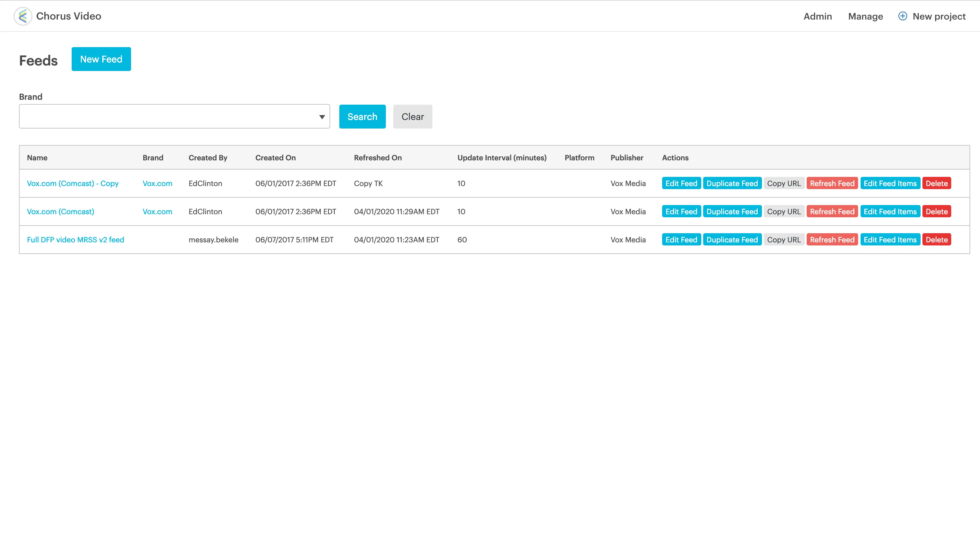Open Vox.com (Comcast) feed link
Screen dimensions: 980x549
click(x=61, y=211)
